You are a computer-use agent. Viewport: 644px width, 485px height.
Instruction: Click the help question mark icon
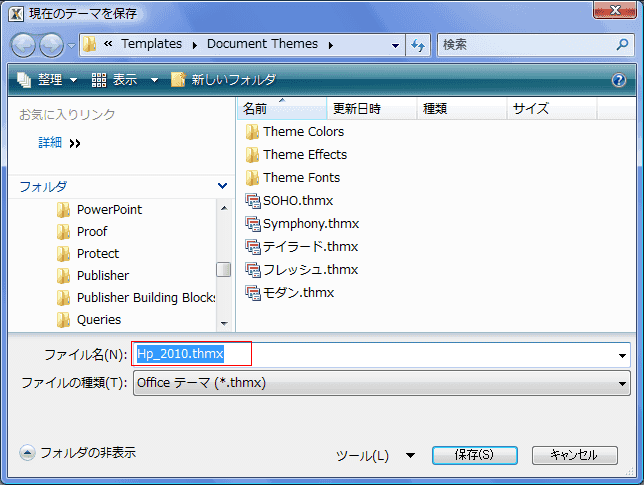[x=619, y=80]
